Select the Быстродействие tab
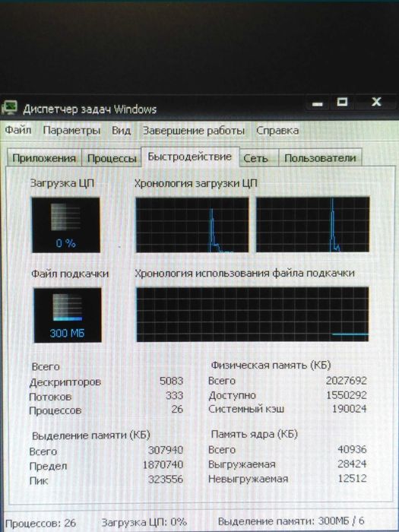 click(x=190, y=157)
